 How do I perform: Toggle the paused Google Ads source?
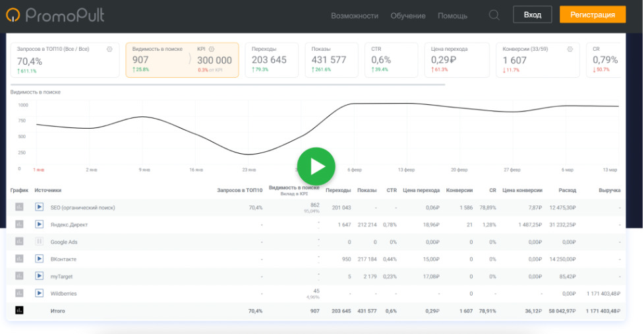point(39,242)
